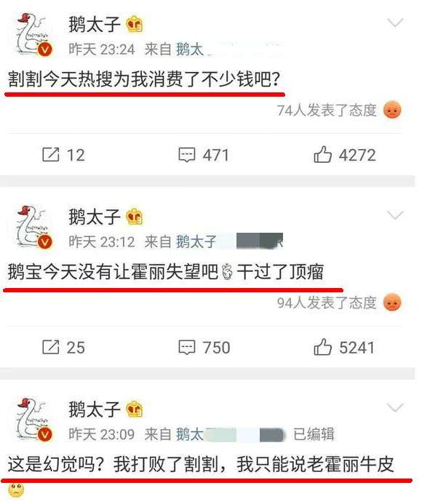This screenshot has width=446, height=504.
Task: View the 94人发表了态度 reactions
Action: pyautogui.click(x=327, y=303)
